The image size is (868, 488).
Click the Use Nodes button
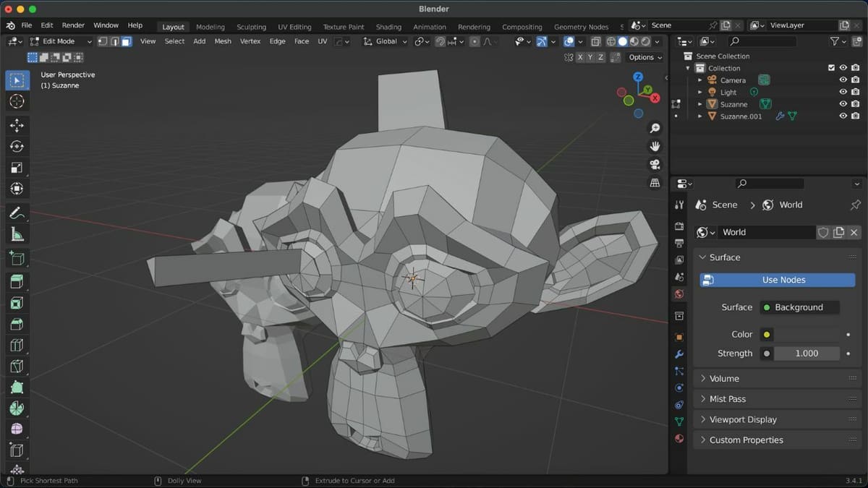[777, 280]
